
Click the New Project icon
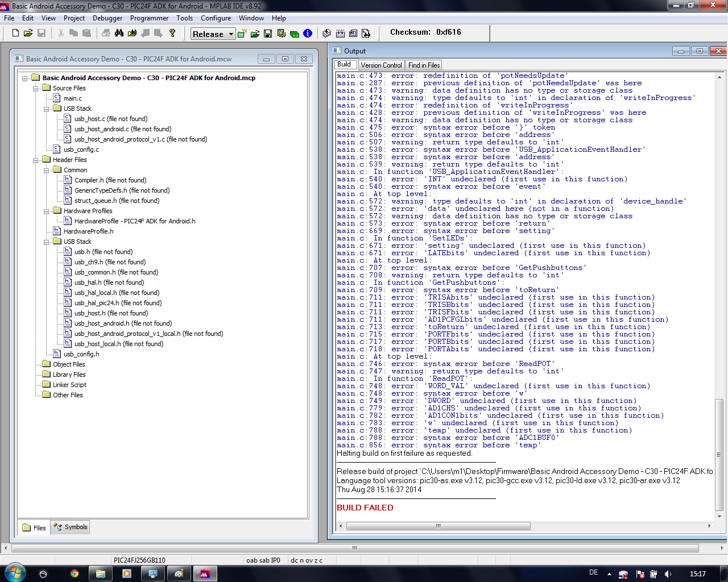[242, 34]
